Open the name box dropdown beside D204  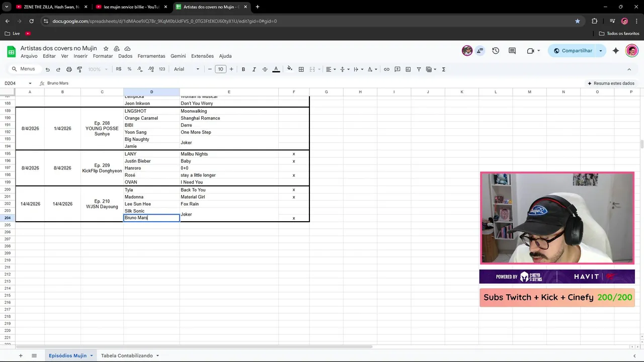[30, 83]
